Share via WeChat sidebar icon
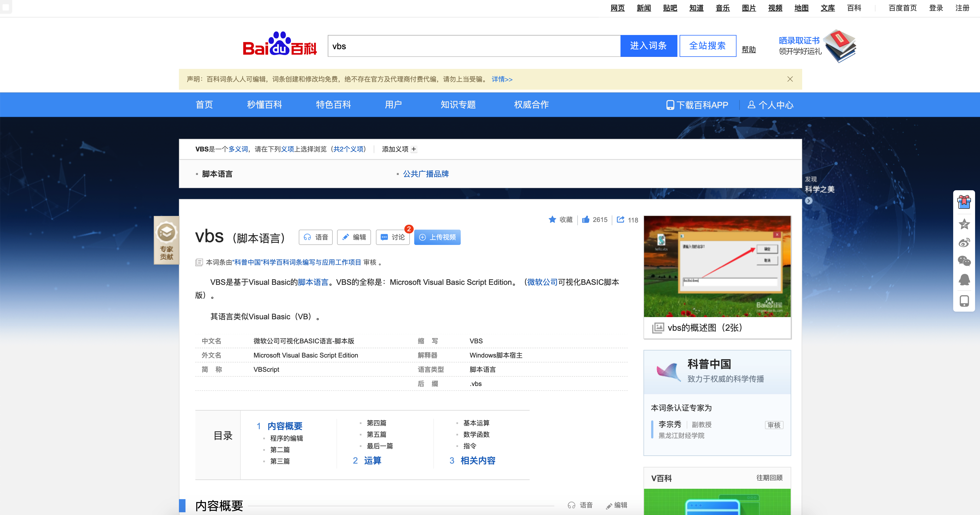Screen dimensions: 980x515 click(x=964, y=261)
